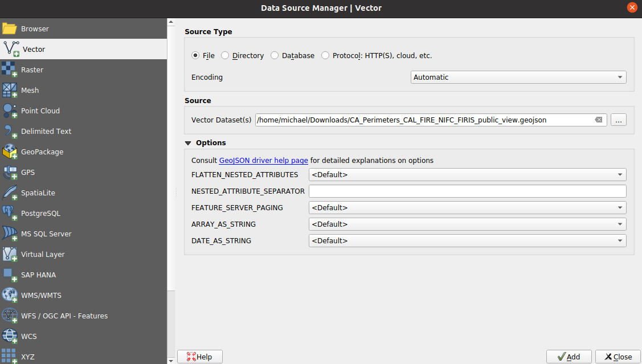Screen dimensions: 642x364
Task: Expand the FLATTEN_NESTED_ATTRIBUTES dropdown
Action: (x=467, y=175)
